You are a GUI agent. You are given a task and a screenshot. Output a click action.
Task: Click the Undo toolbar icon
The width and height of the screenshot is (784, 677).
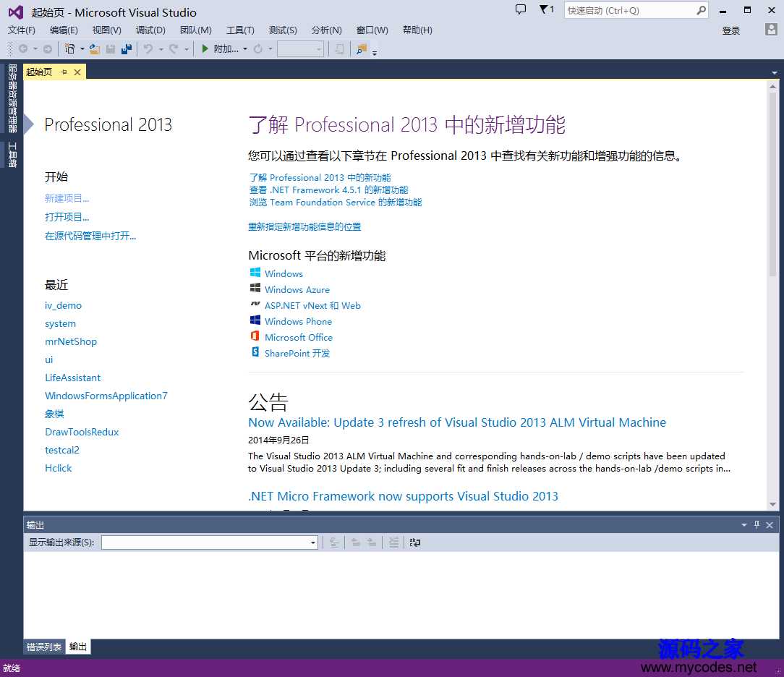148,49
